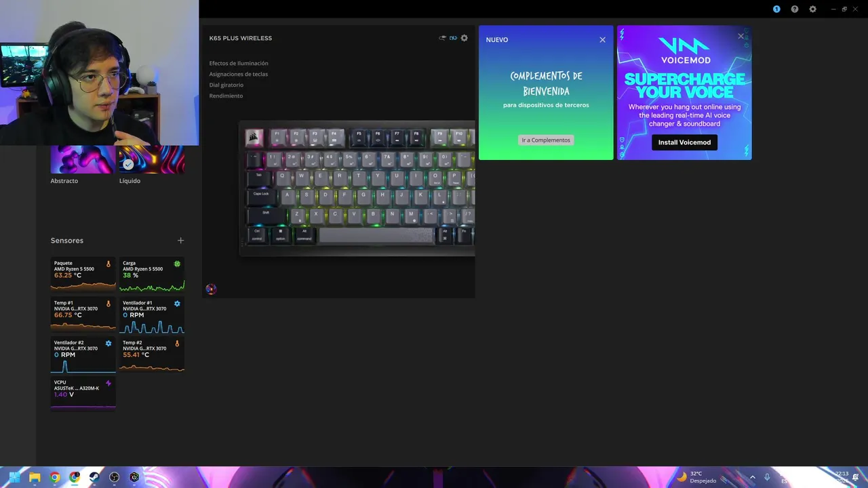Screen dimensions: 868x488
Task: Open iCUE settings gear in title bar
Action: tap(812, 9)
